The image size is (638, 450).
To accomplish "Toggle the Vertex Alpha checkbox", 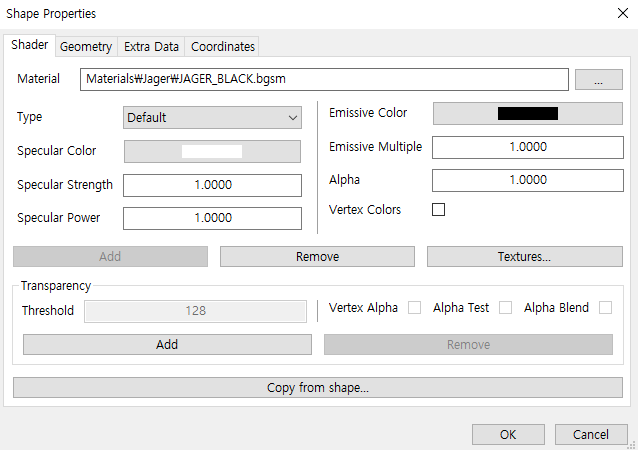I will point(414,308).
